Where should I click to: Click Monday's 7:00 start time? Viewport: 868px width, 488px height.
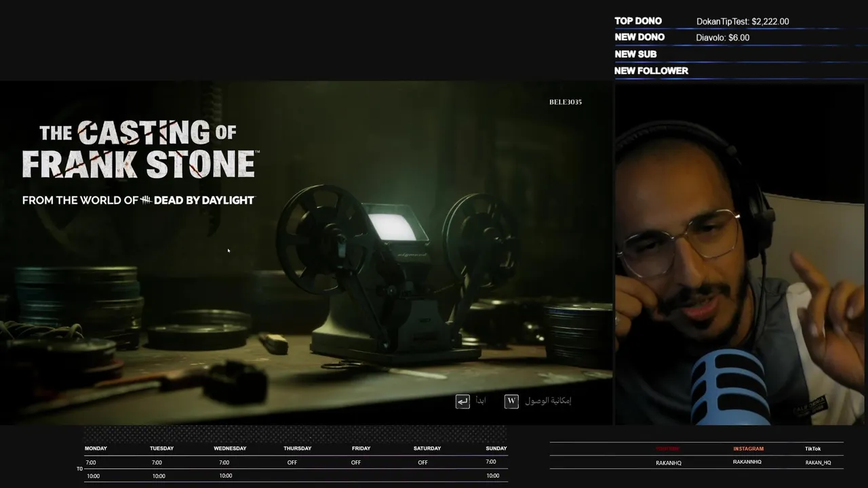click(91, 462)
